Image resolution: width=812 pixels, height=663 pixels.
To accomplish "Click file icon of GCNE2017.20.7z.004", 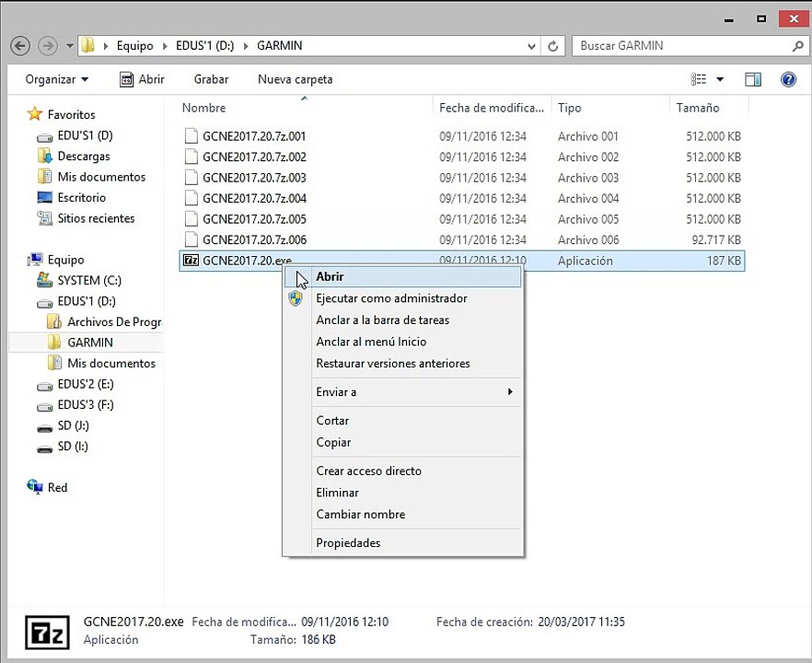I will [191, 198].
